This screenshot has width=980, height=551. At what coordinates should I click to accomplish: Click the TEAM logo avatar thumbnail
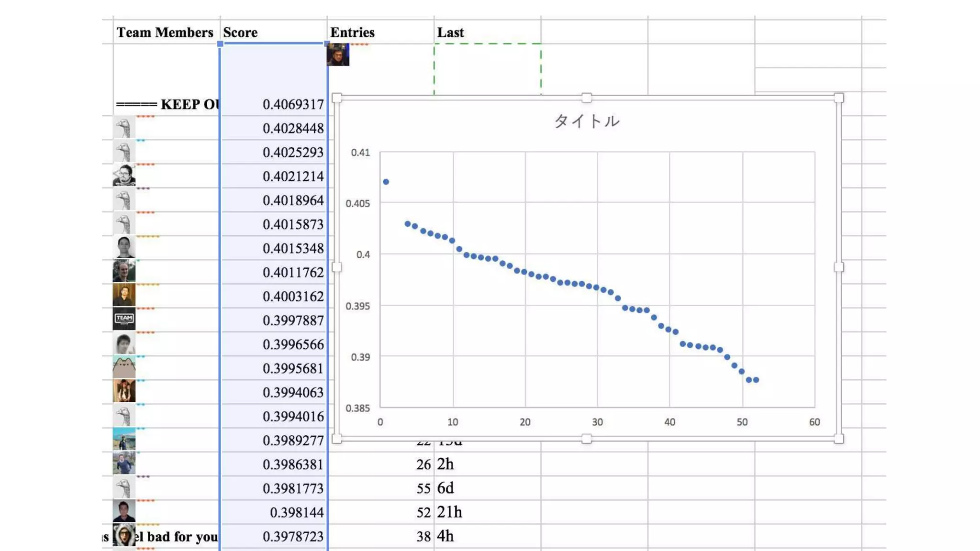coord(124,319)
